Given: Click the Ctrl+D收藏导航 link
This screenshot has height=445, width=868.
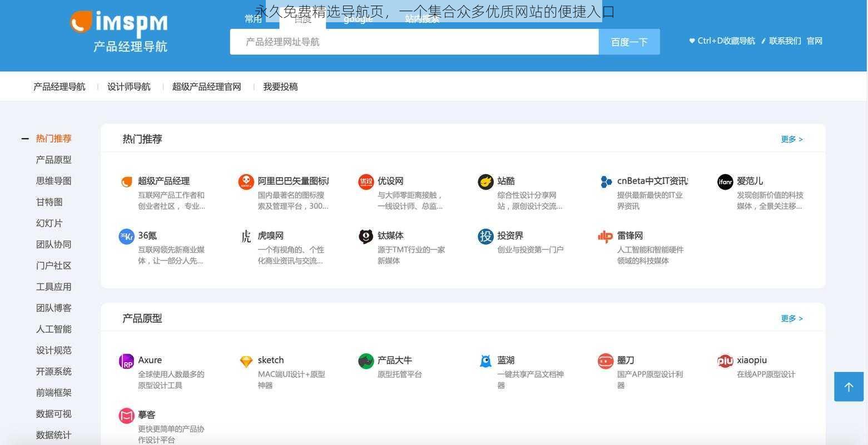Looking at the screenshot, I should 726,41.
